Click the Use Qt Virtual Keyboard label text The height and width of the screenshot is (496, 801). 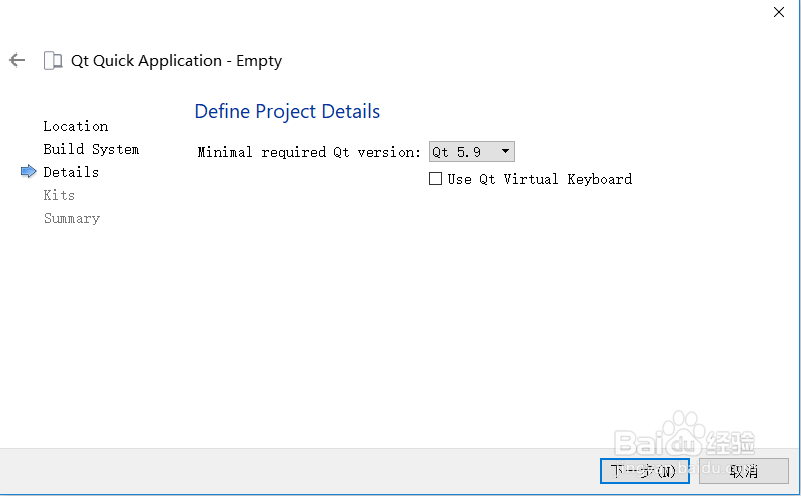click(540, 179)
